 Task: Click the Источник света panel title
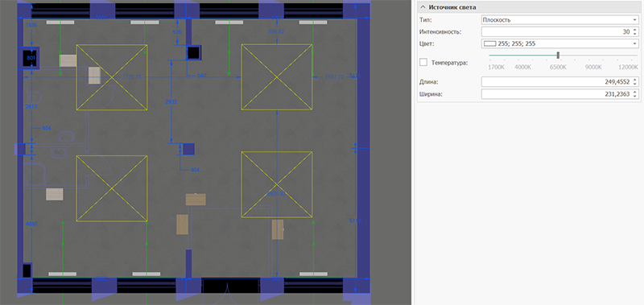pos(452,7)
